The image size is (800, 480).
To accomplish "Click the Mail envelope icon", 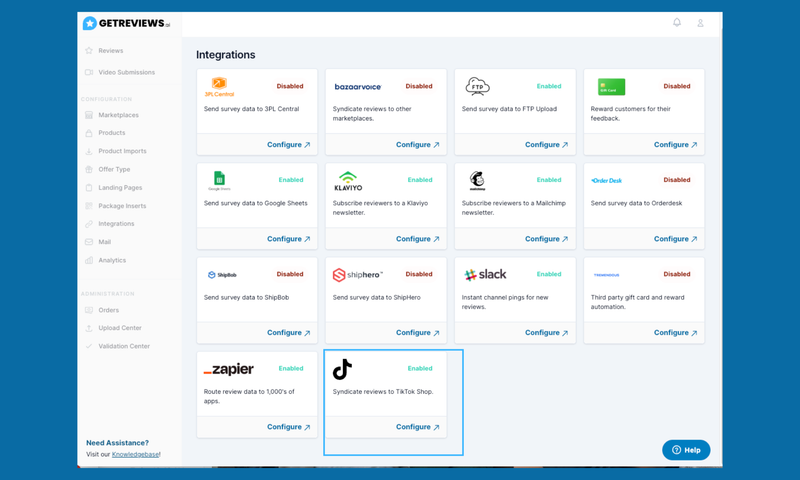I will coord(89,242).
